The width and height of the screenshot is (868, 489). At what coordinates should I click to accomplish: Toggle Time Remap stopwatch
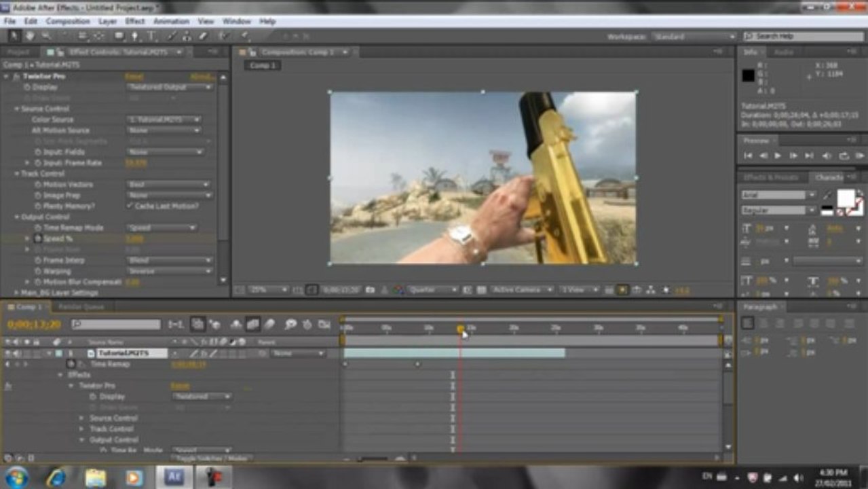point(71,364)
